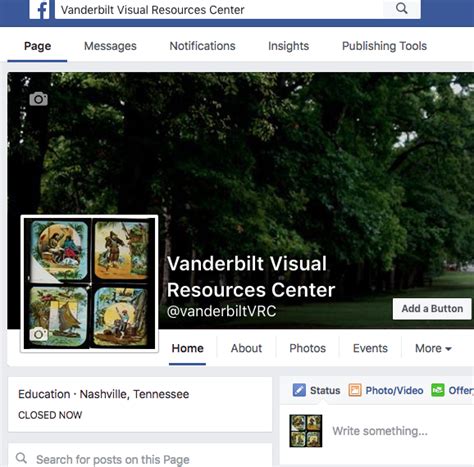This screenshot has width=474, height=467.
Task: Expand the More dropdown menu
Action: click(433, 348)
